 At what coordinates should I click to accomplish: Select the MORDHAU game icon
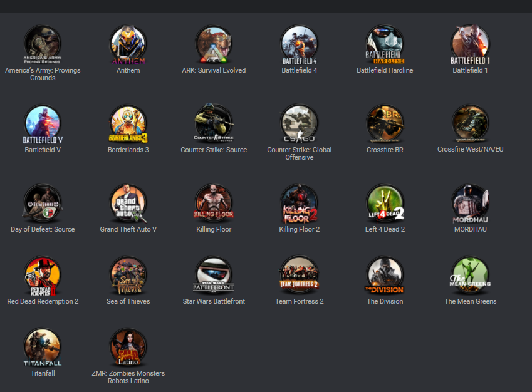point(470,204)
